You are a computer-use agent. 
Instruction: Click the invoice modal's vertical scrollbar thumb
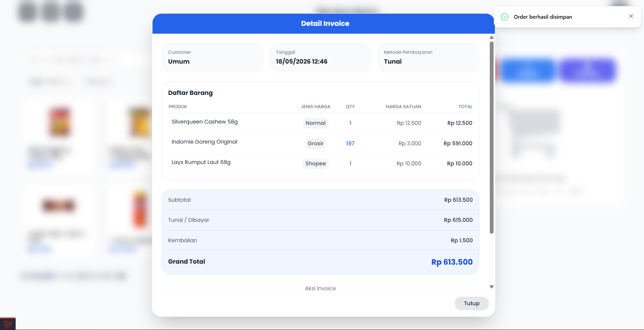click(492, 137)
